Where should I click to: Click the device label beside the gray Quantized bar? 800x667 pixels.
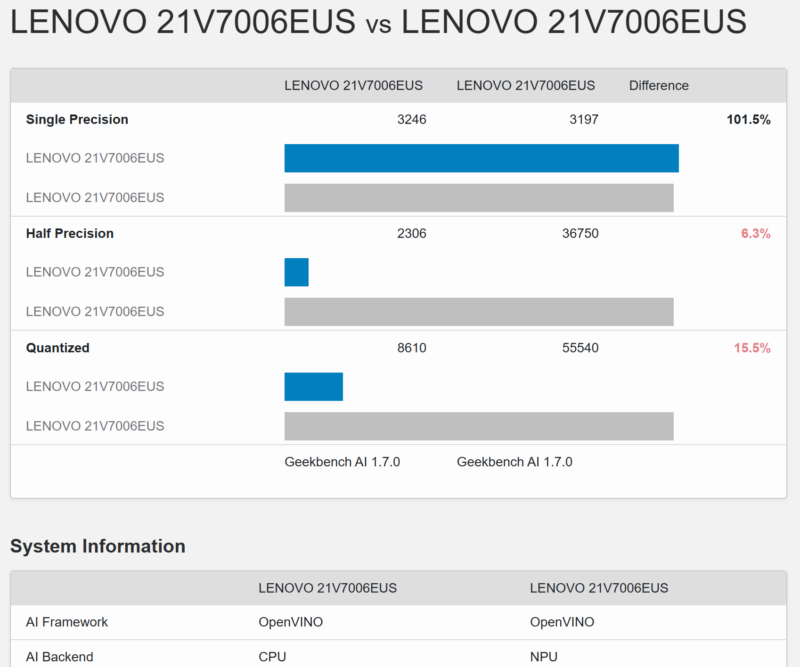95,426
